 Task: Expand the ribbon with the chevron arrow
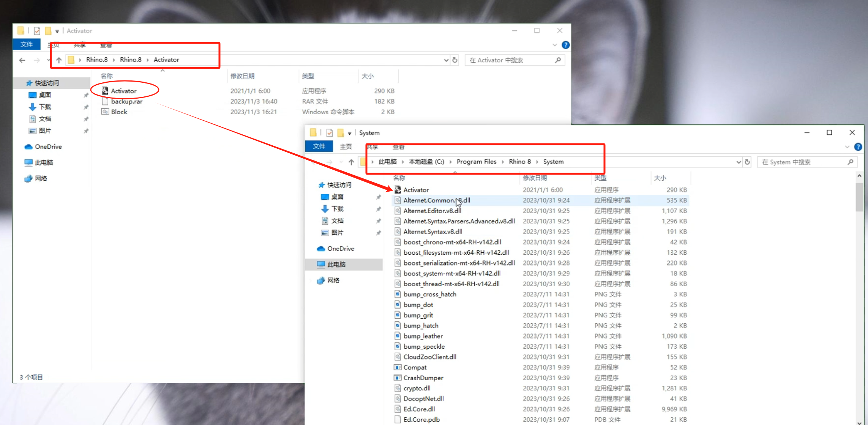tap(554, 45)
